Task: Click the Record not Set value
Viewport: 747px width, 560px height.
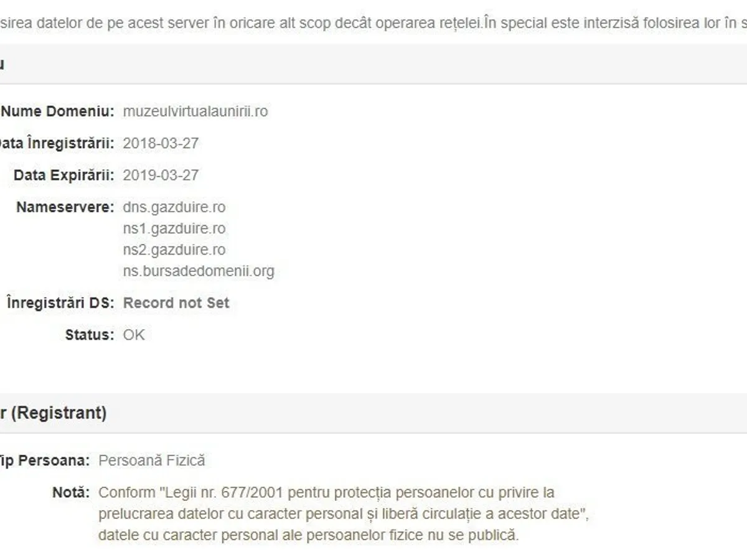Action: pyautogui.click(x=176, y=303)
